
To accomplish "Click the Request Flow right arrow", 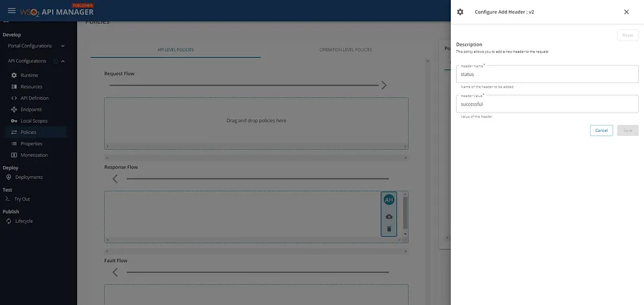I will [384, 85].
